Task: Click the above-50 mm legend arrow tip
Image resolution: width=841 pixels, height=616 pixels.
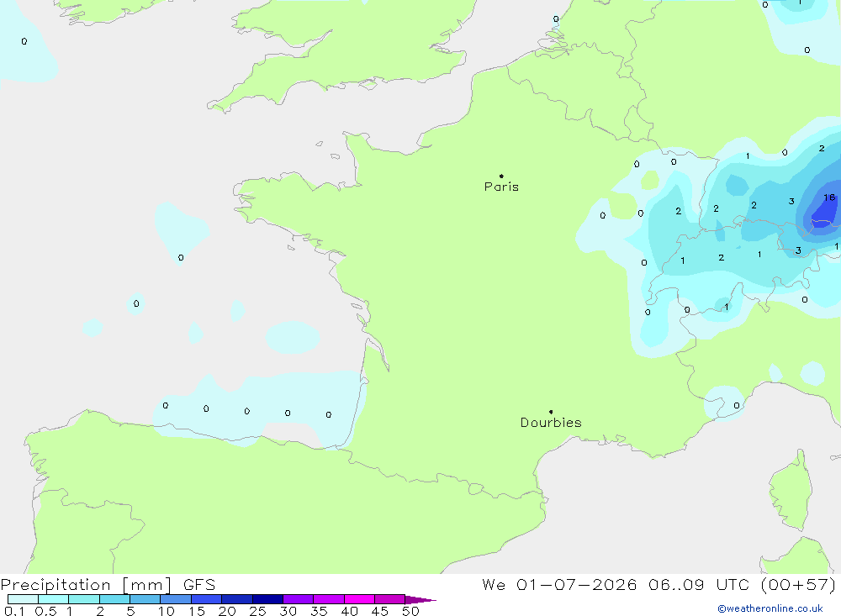Action: [420, 600]
